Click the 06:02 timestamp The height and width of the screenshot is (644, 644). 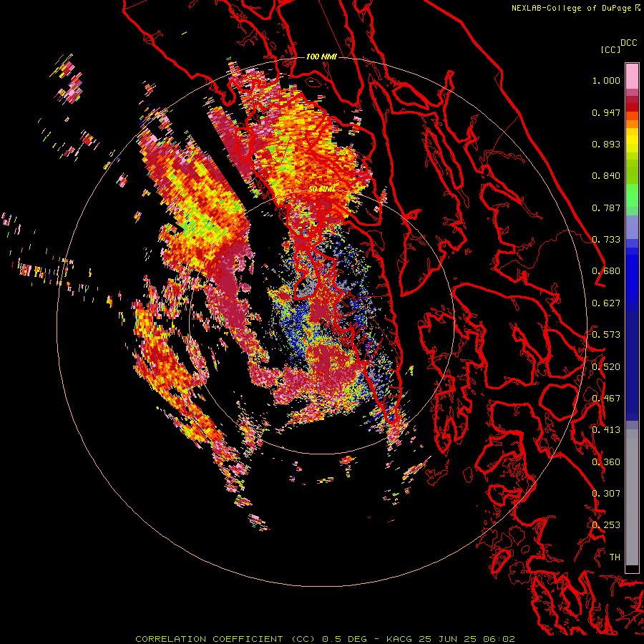(x=498, y=639)
